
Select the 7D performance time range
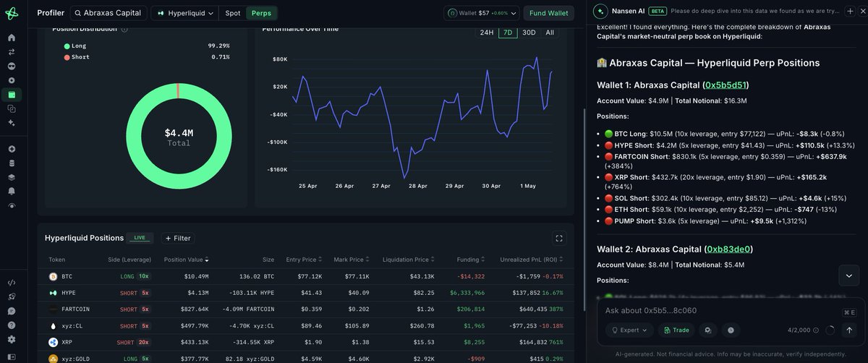[508, 33]
